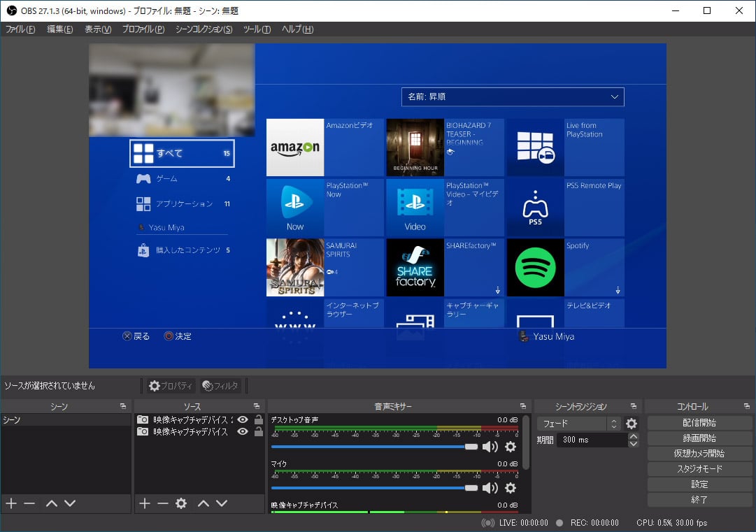Open マイク audio settings gear
Screen dimensions: 756x532
(511, 488)
